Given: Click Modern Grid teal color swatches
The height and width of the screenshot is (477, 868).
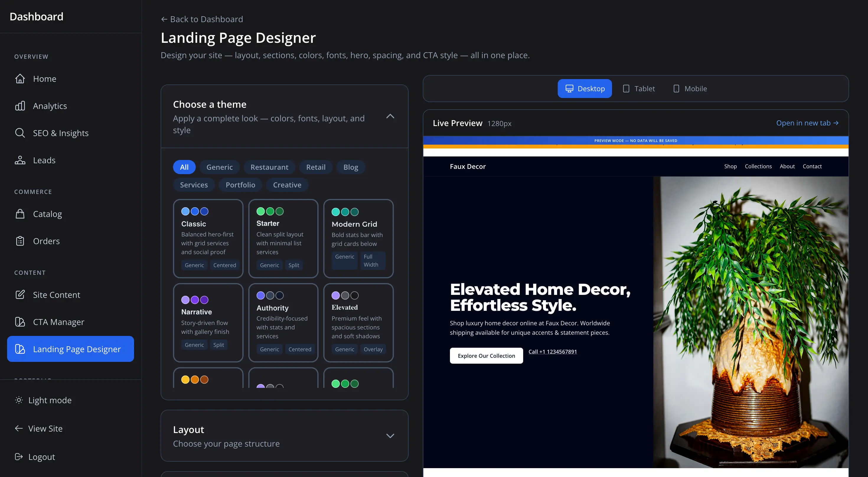Looking at the screenshot, I should (345, 212).
